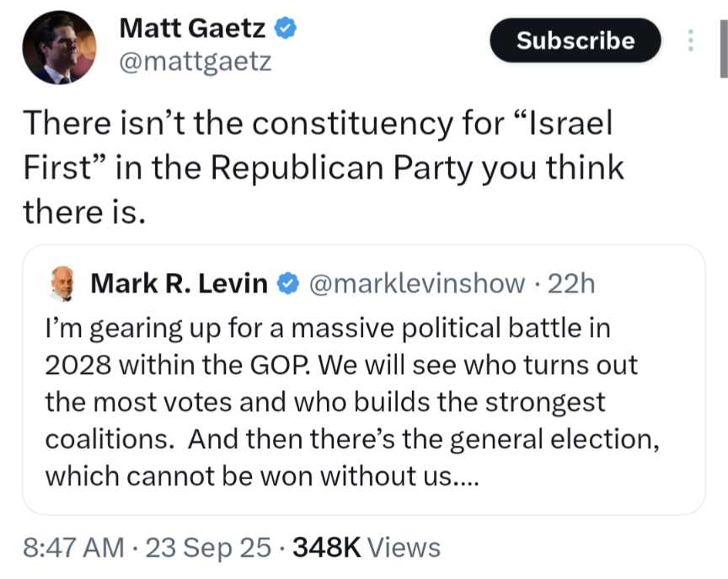The image size is (728, 579).
Task: Subscribe to Matt Gaetz
Action: 575,40
